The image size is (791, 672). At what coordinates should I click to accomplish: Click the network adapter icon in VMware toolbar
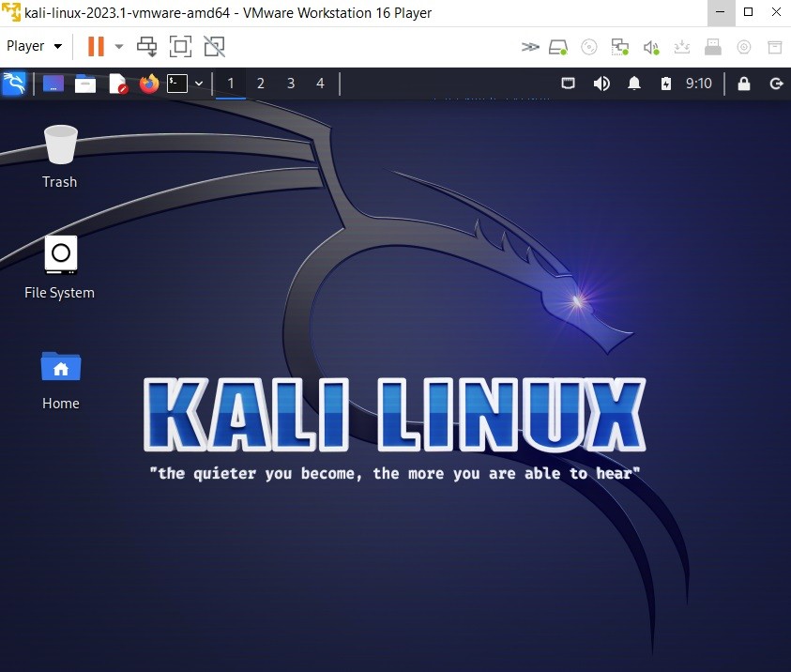[x=619, y=46]
